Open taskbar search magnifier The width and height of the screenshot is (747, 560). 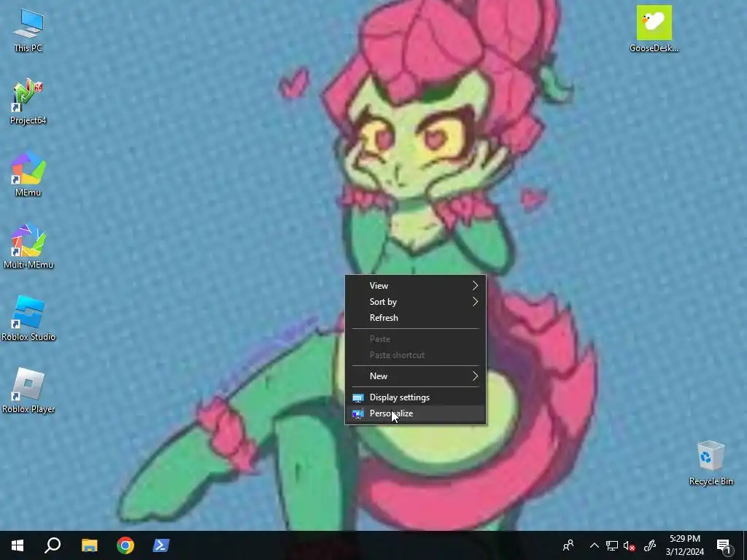53,545
